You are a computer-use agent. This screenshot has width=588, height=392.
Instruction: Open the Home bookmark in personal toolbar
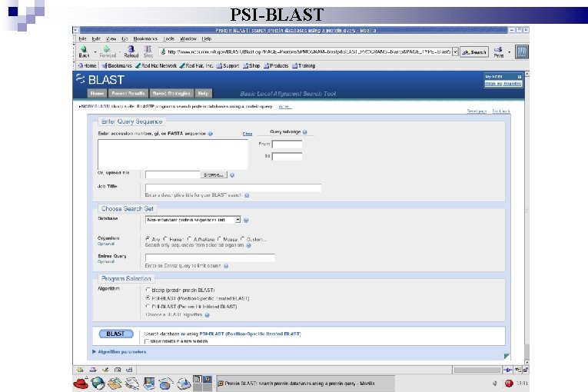click(87, 65)
